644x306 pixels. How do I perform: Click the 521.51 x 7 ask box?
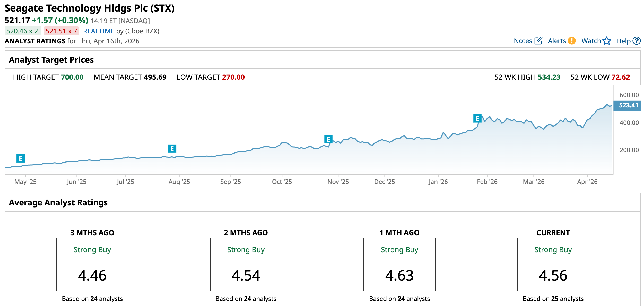point(61,31)
